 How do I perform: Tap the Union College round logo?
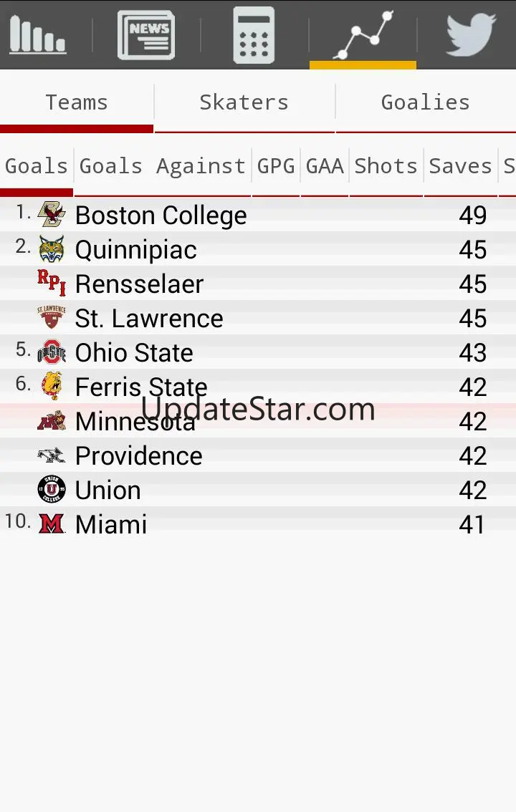[51, 490]
